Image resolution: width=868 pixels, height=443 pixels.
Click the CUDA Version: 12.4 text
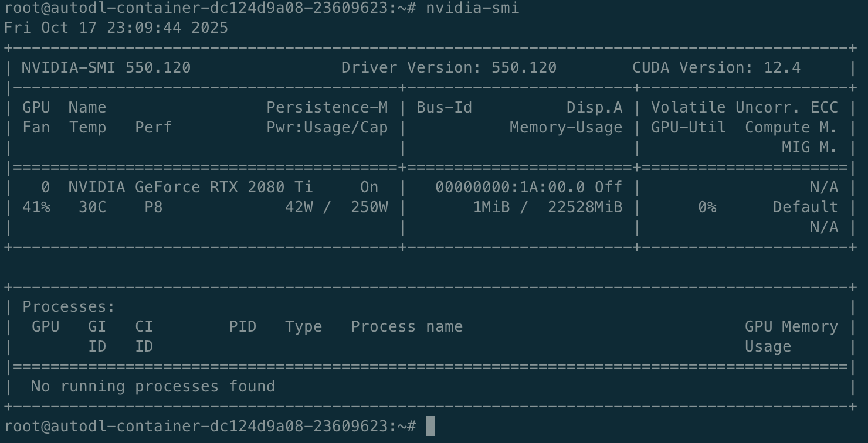pyautogui.click(x=716, y=68)
